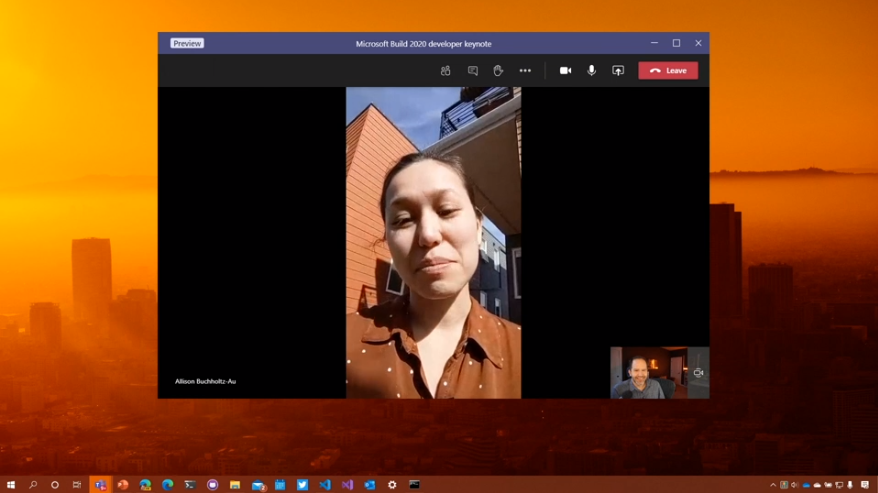Open the meeting chat panel
The image size is (878, 493).
tap(472, 71)
